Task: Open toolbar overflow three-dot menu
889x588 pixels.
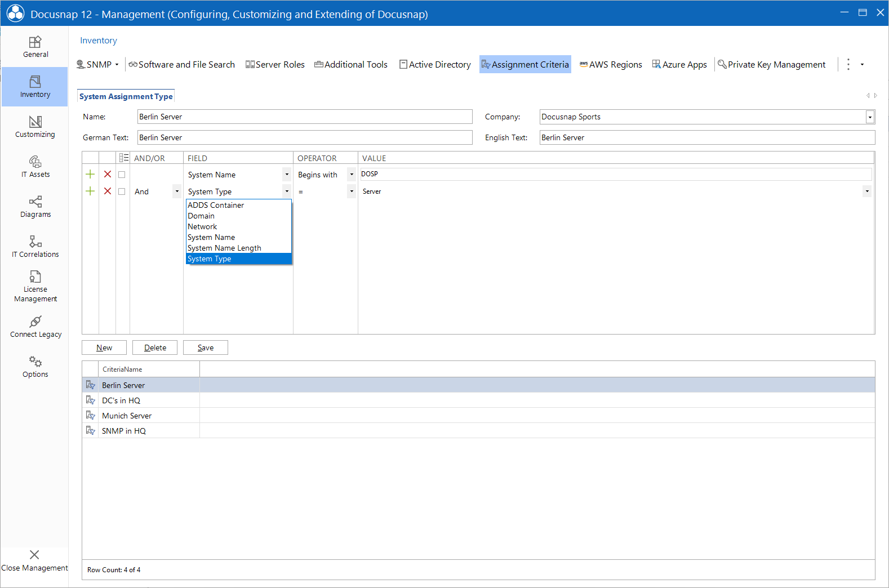Action: [x=848, y=64]
